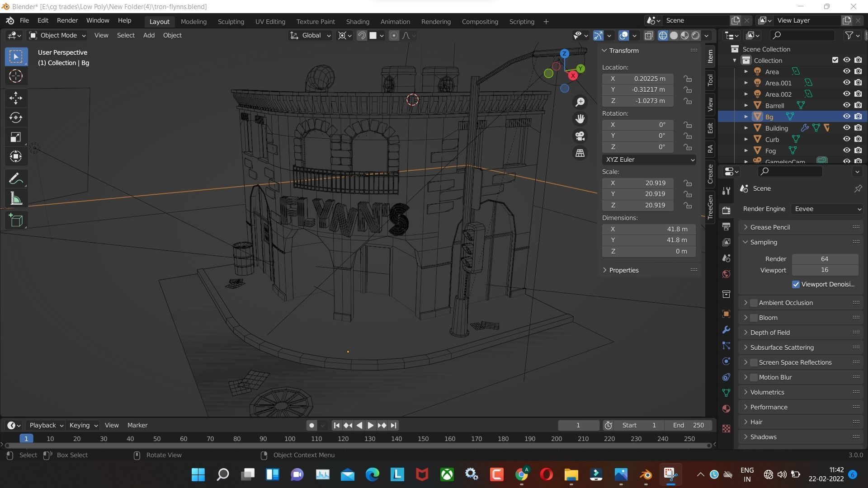The image size is (868, 488).
Task: Open File Explorer from Windows taskbar
Action: click(x=571, y=474)
